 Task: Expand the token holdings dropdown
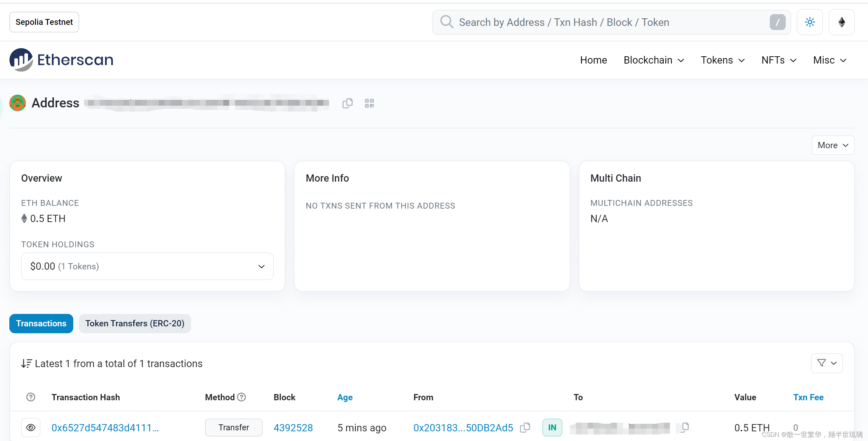[x=147, y=266]
